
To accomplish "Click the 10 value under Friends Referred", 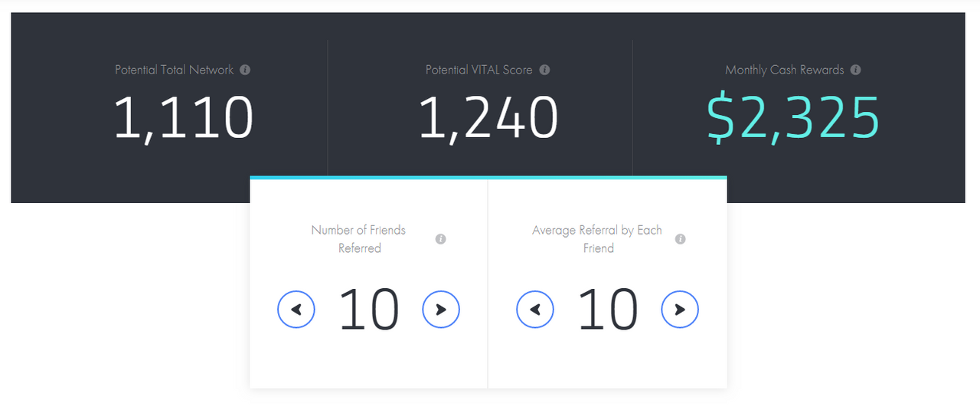I will [x=369, y=310].
